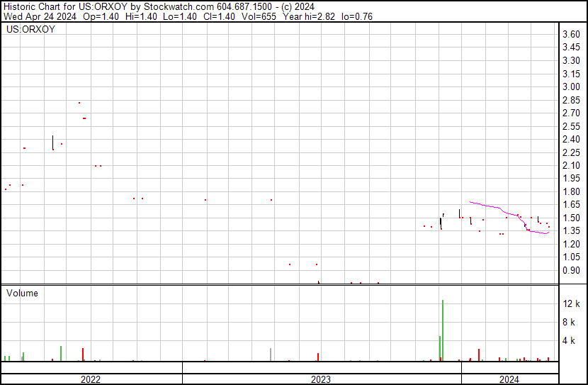Click the 2024 year label on timeline
Viewport: 588px width, 385px height.
509,379
